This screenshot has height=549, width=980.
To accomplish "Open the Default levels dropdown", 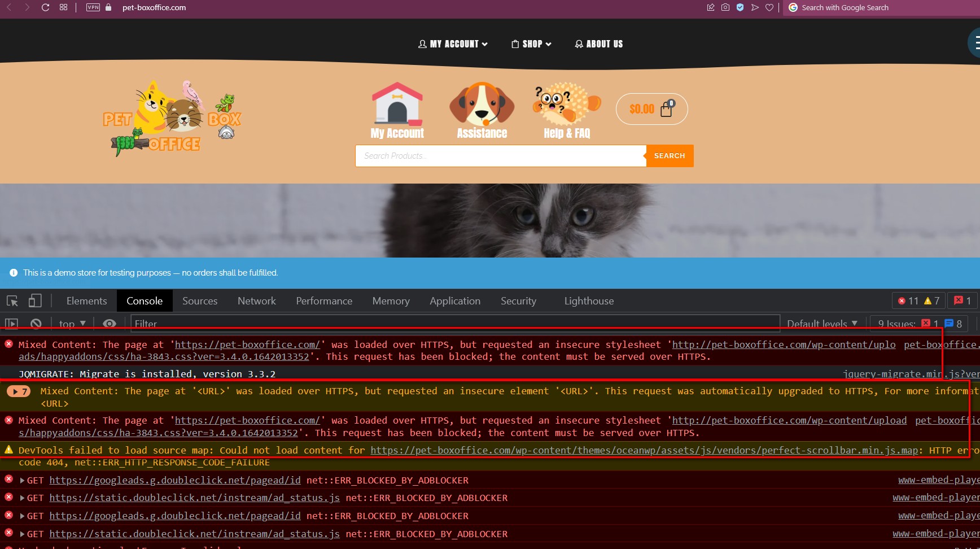I will pos(822,324).
